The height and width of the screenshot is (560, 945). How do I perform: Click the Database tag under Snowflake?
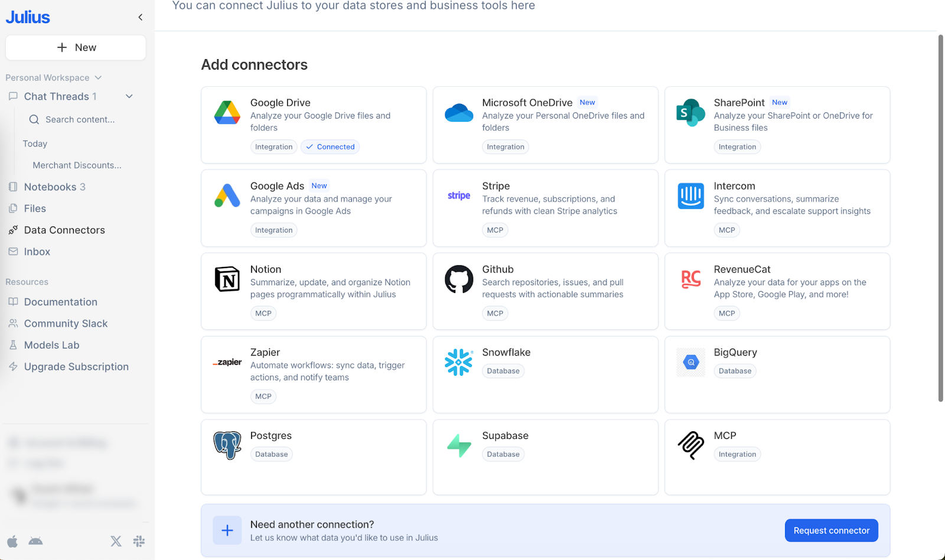pos(503,371)
